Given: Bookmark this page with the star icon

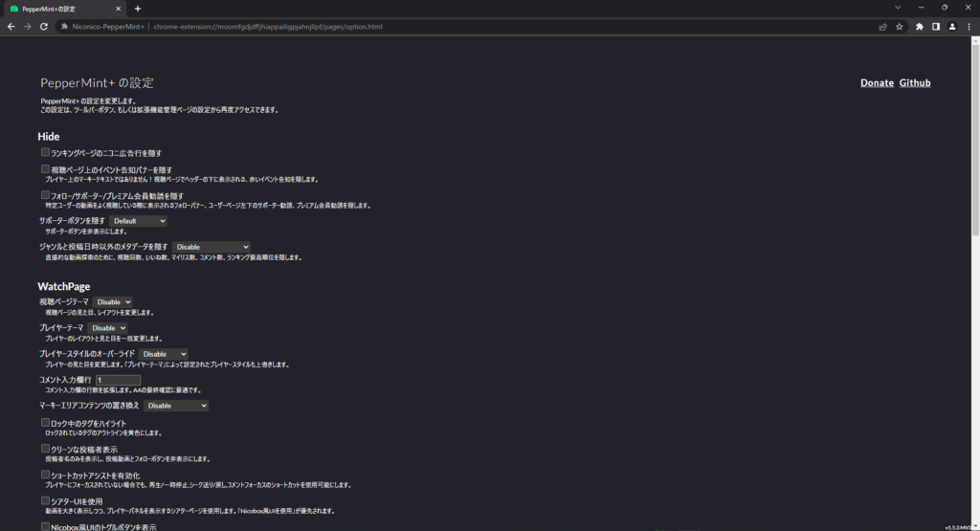Looking at the screenshot, I should click(900, 27).
